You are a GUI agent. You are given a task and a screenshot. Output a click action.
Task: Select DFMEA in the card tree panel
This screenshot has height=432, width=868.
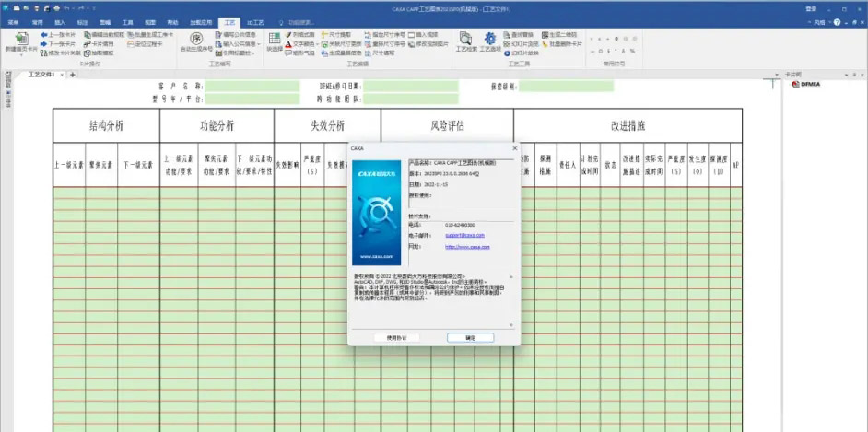(x=808, y=85)
